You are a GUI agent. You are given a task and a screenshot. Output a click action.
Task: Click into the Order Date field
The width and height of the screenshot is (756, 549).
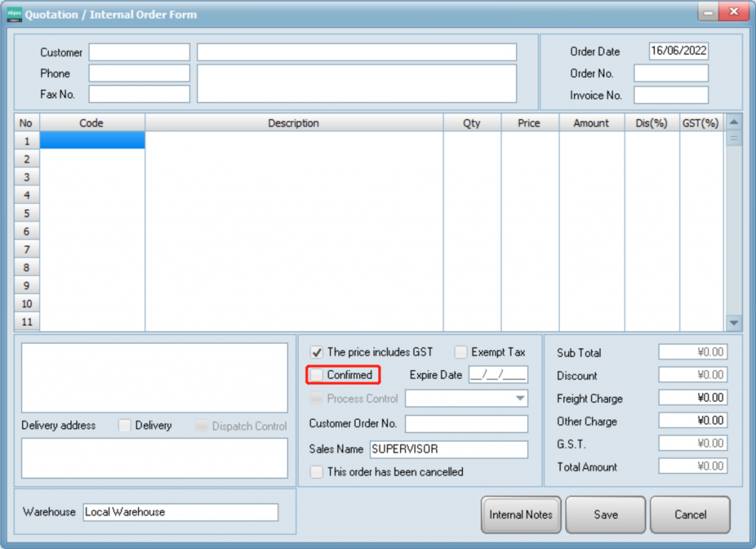point(678,51)
